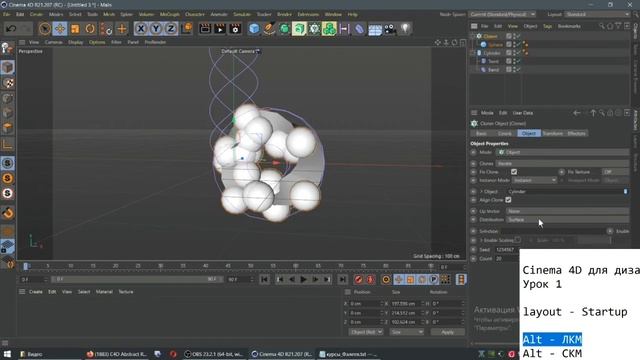Switch to the Effectors tab
The image size is (640, 360).
tap(576, 133)
